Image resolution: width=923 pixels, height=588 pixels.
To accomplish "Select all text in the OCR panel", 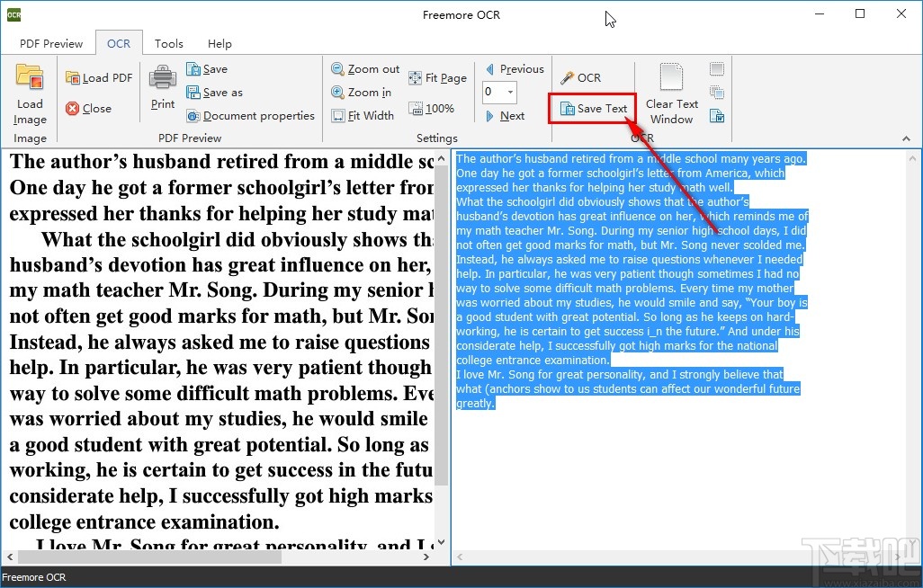I will 716,69.
